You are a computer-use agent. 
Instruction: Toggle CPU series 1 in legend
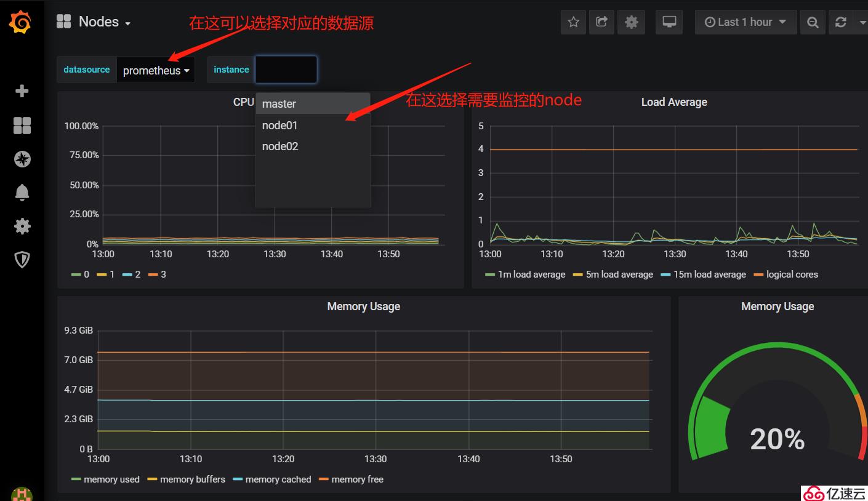point(106,275)
